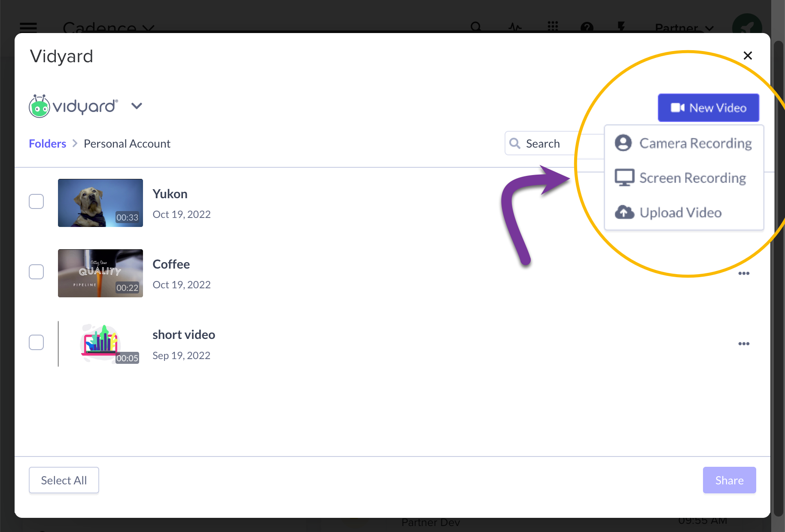Open short video thumbnail
Viewport: 785px width, 532px height.
tap(100, 344)
